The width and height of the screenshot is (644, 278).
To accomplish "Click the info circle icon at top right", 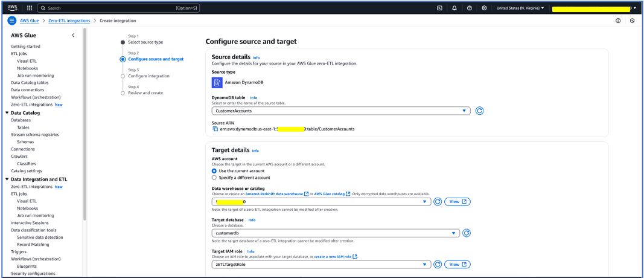I will (617, 21).
